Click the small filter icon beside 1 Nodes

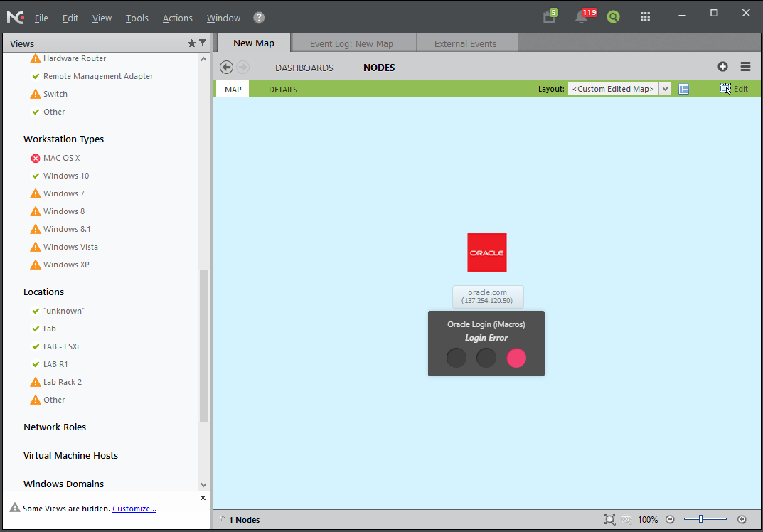coord(223,519)
